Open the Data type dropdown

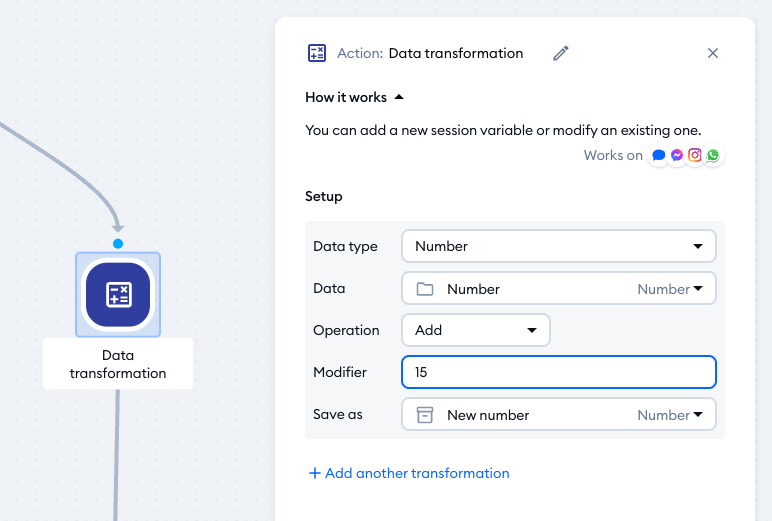[x=558, y=246]
